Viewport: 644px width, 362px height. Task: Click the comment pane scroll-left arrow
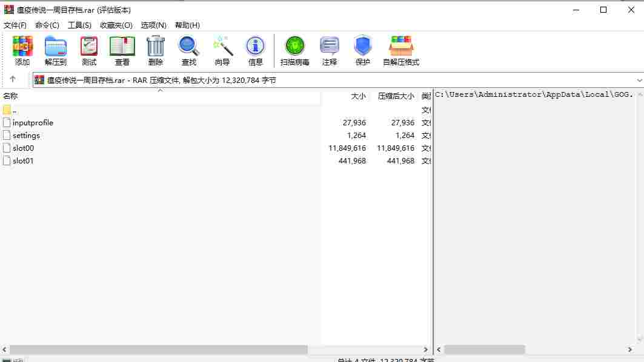[439, 349]
